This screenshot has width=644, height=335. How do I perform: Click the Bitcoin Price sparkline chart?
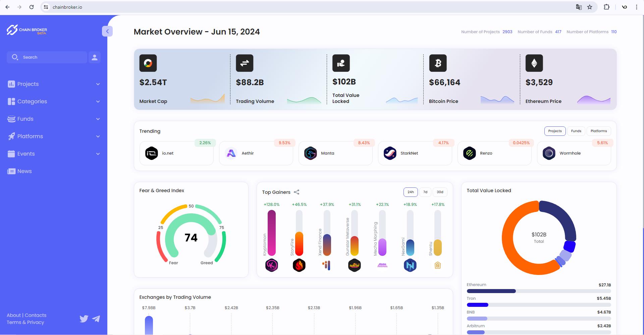coord(497,99)
